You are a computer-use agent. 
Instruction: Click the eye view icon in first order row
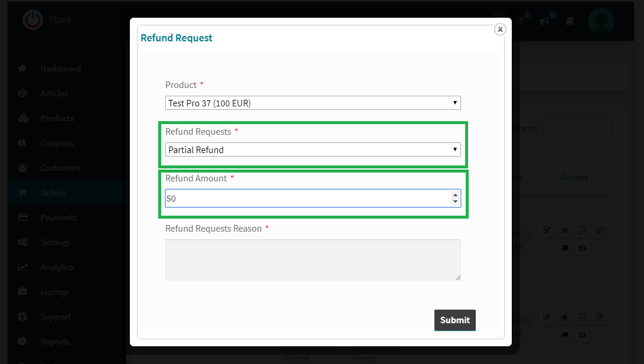(565, 230)
